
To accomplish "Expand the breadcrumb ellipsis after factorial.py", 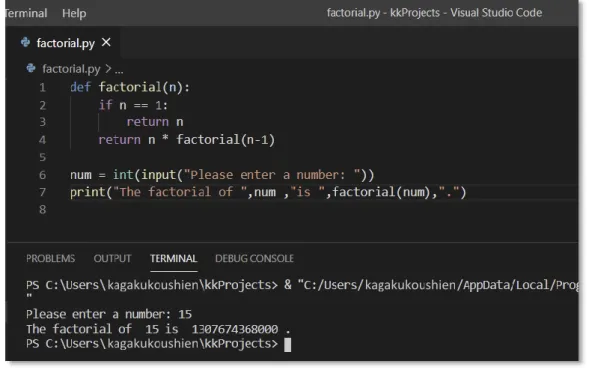I will click(119, 70).
